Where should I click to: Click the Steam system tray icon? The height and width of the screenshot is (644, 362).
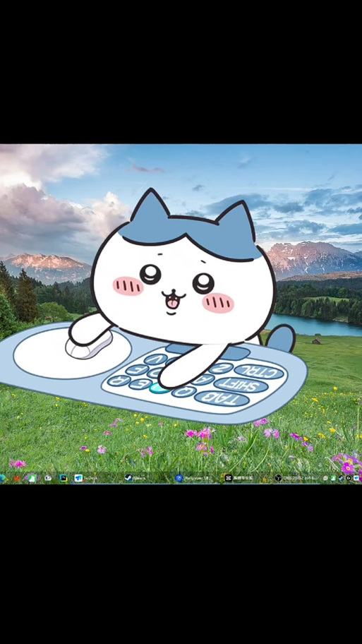[341, 478]
